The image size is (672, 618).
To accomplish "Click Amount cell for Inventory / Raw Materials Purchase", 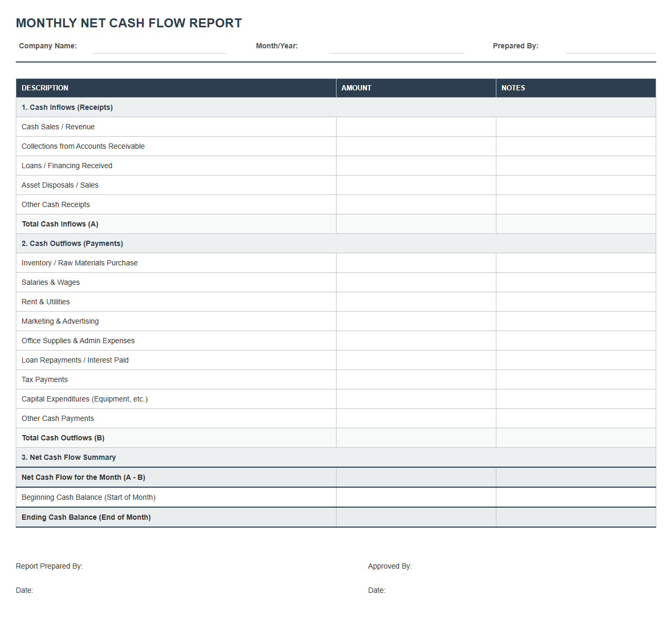I will click(416, 263).
